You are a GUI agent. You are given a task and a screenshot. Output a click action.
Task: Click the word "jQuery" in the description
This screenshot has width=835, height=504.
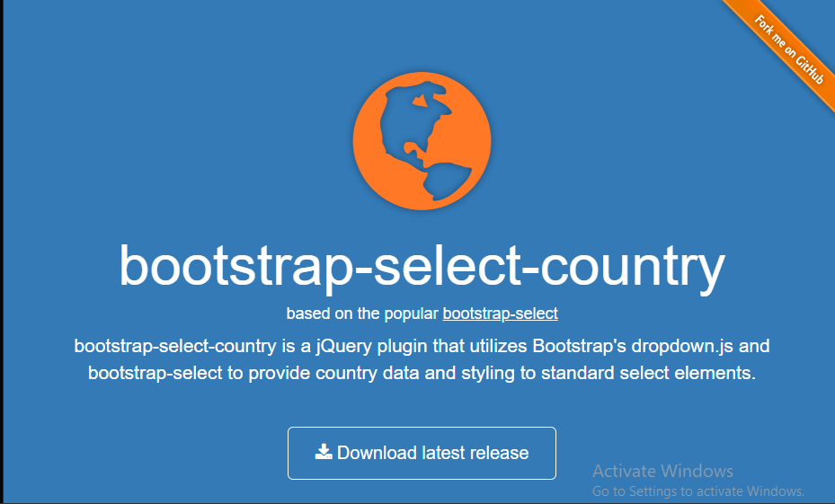pos(343,346)
